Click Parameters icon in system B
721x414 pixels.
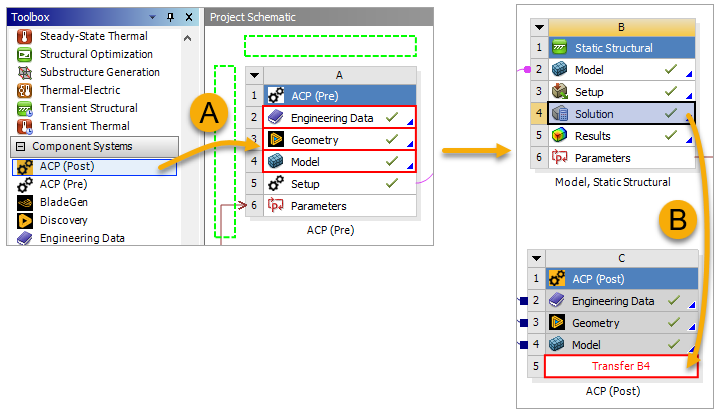[x=560, y=157]
